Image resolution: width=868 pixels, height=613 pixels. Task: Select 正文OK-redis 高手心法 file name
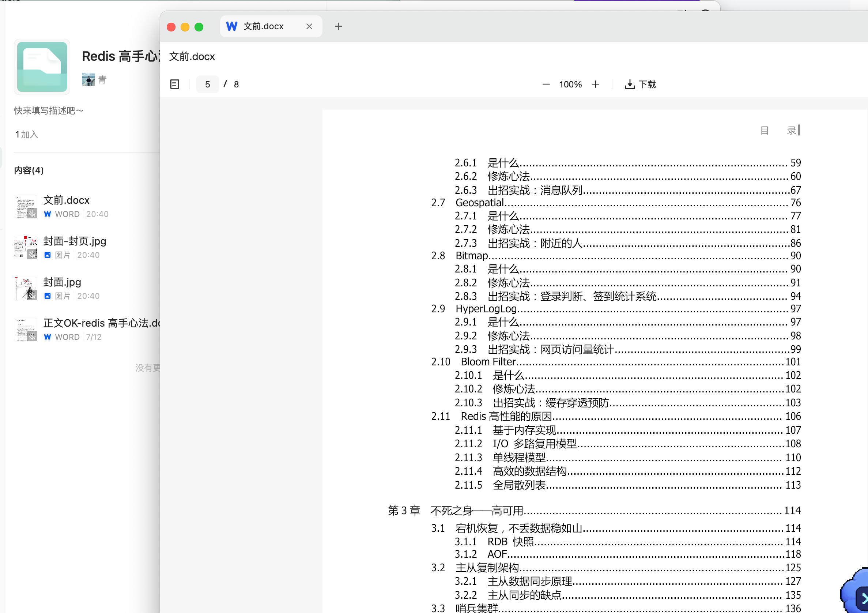102,323
